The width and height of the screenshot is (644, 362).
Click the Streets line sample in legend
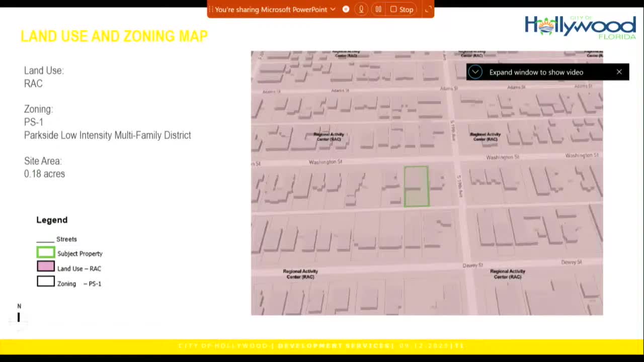click(x=45, y=242)
